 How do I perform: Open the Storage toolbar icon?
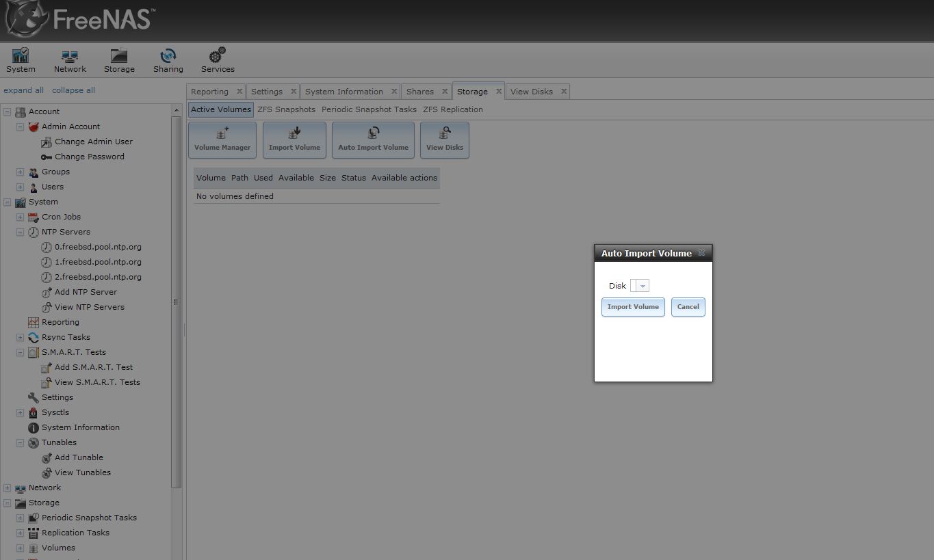click(x=119, y=60)
